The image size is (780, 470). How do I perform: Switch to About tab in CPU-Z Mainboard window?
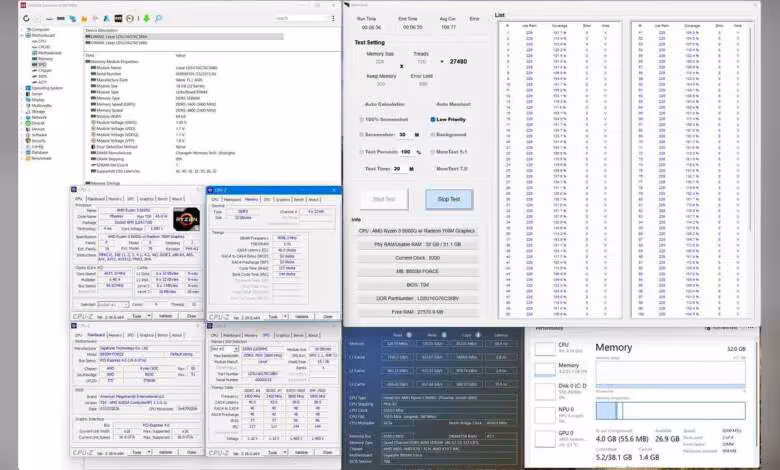(177, 335)
